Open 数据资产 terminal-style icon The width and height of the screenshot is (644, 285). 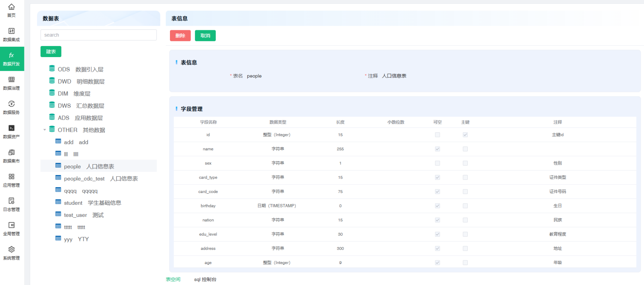pos(11,129)
